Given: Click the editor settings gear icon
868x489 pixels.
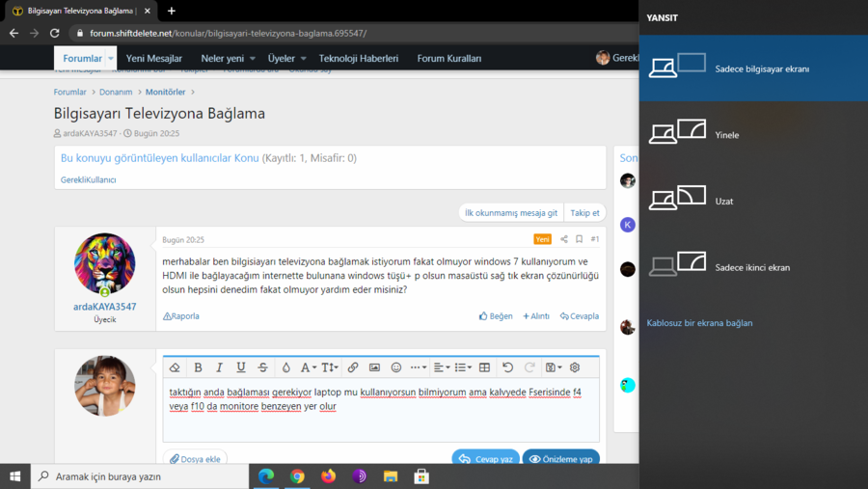Looking at the screenshot, I should tap(575, 367).
